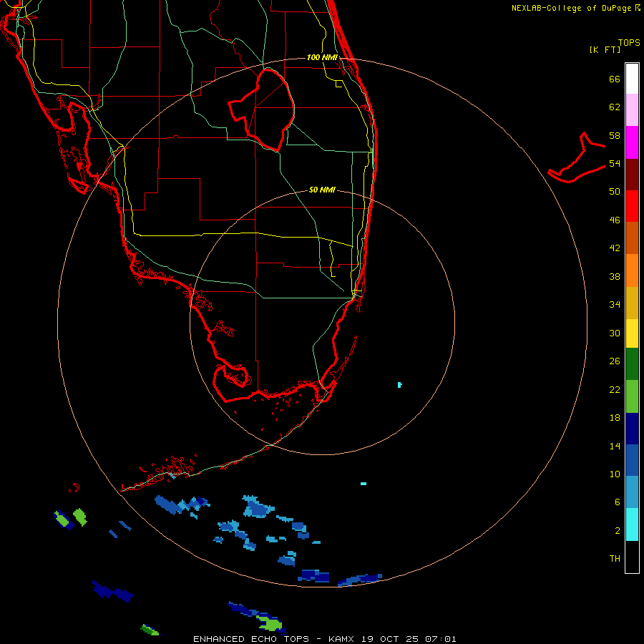
Task: Select the magenta swatch on the scale
Action: point(632,142)
